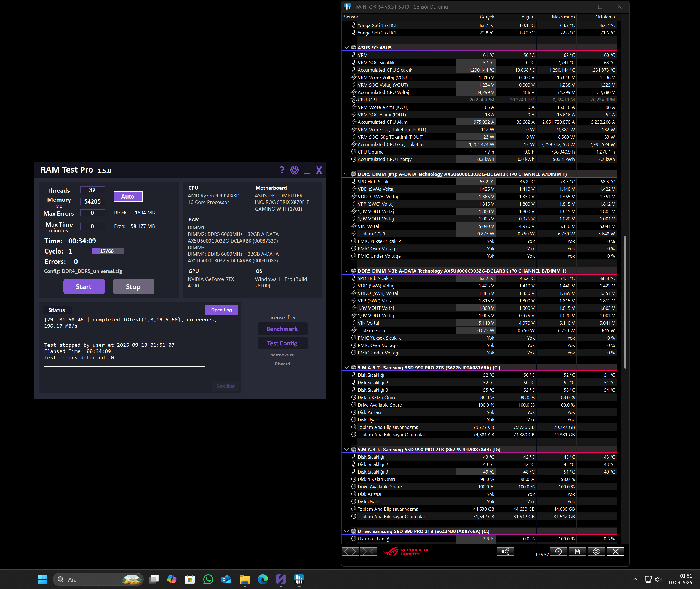
Task: Reset sensor min/max with the clock icon
Action: (x=558, y=552)
